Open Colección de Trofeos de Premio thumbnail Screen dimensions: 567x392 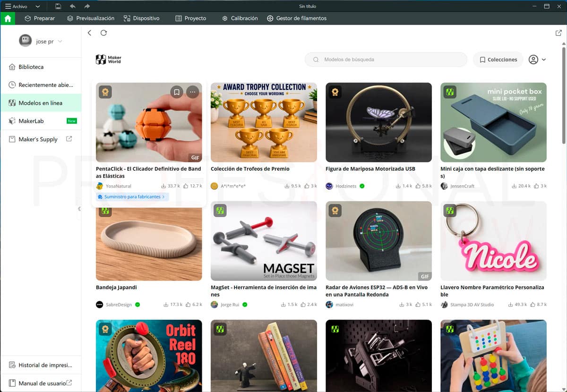click(264, 122)
